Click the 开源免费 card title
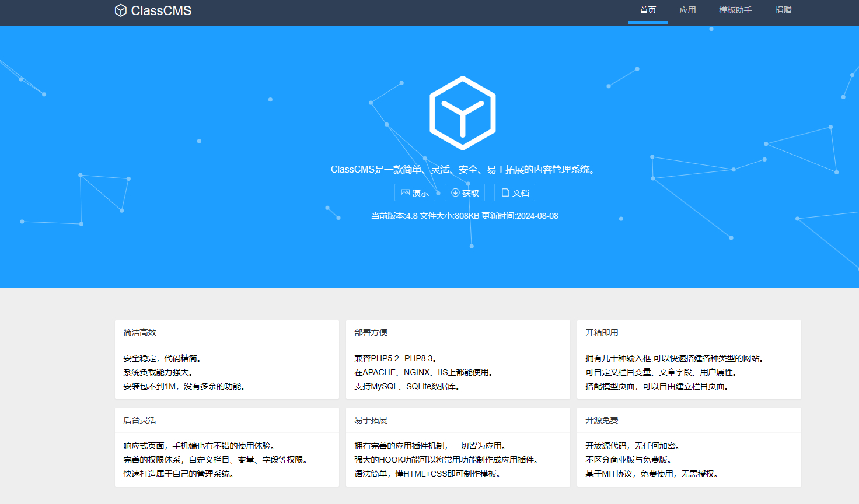Viewport: 859px width, 504px height. pyautogui.click(x=602, y=420)
